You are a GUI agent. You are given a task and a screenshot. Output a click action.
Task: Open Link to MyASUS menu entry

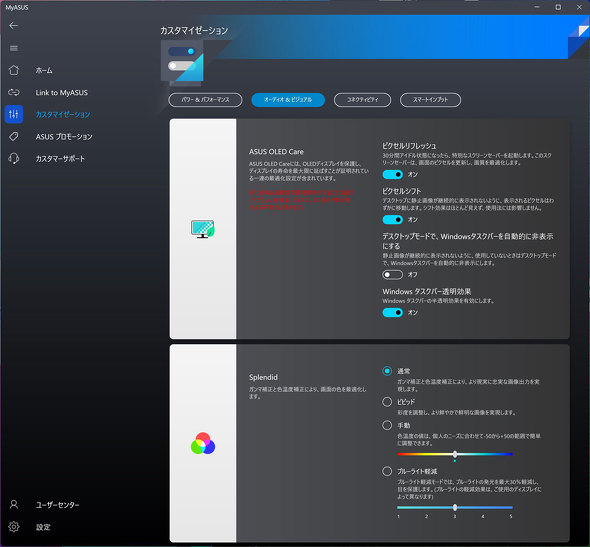[62, 93]
